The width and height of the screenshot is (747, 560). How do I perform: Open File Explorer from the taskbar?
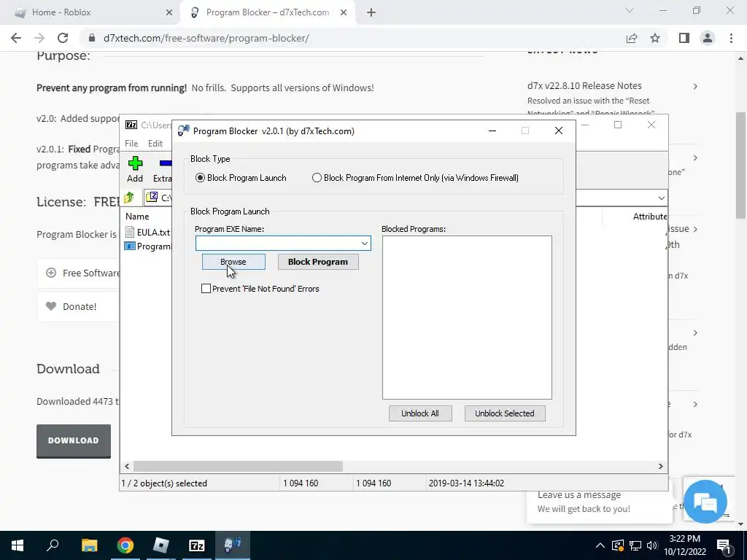(89, 545)
